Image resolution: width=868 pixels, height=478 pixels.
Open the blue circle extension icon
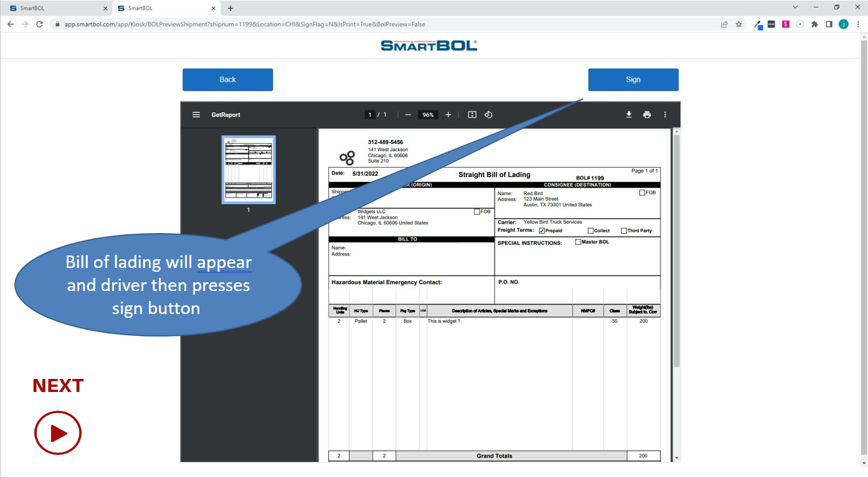(x=800, y=24)
